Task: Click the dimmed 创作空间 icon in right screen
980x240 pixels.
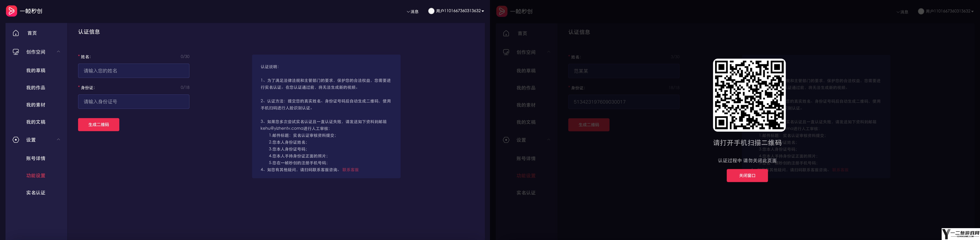Action: (506, 52)
